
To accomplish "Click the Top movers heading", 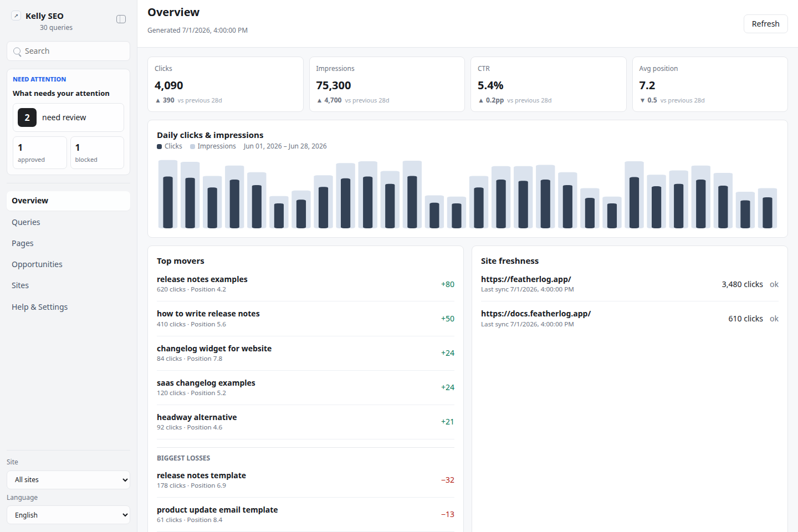I will [x=181, y=261].
